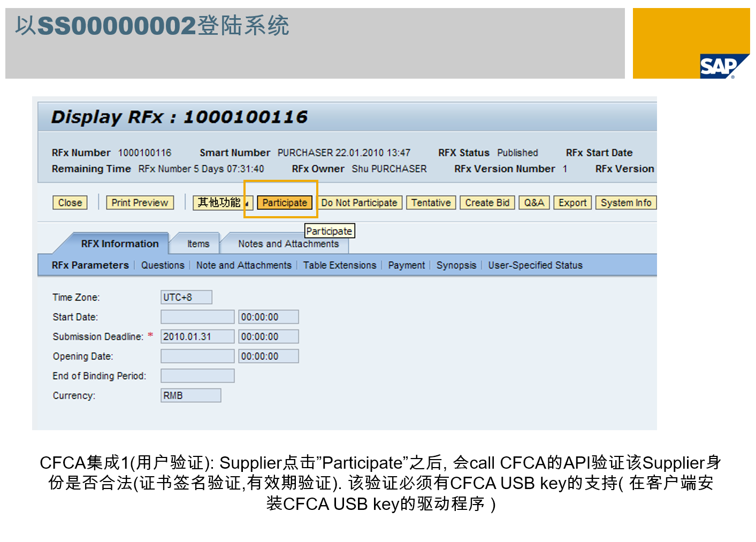
Task: Click the Start Date date field
Action: [x=197, y=317]
